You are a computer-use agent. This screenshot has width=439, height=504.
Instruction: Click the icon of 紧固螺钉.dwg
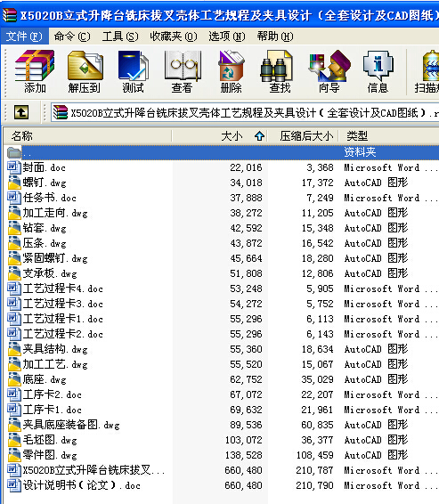[14, 257]
